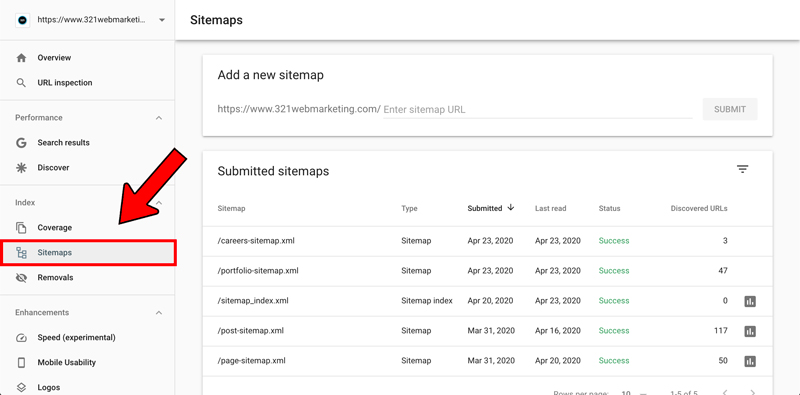Open coverage chart icon for /sitemap_index.xml
800x395 pixels.
(749, 302)
